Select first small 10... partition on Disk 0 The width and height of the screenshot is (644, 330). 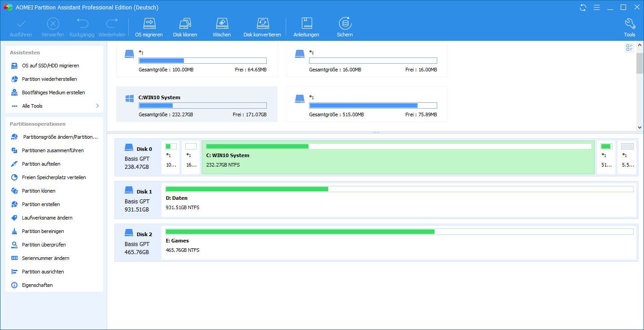tap(171, 157)
